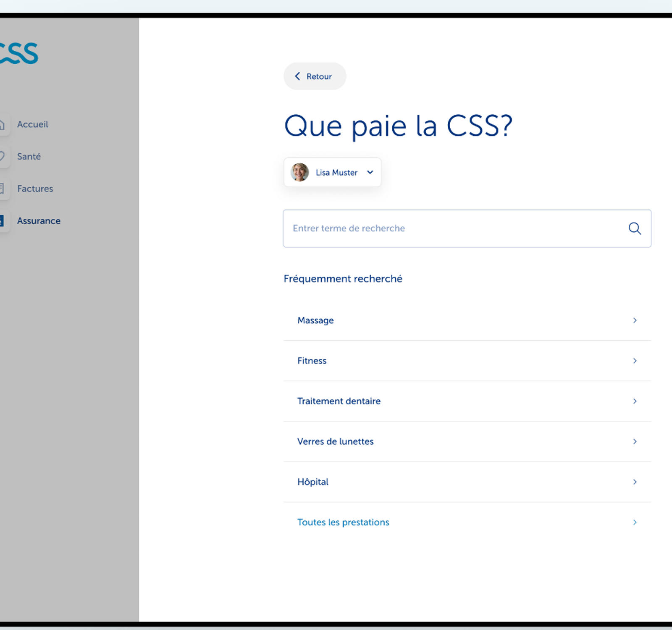Image resolution: width=672 pixels, height=630 pixels.
Task: Click Lisa Muster's profile photo
Action: (299, 172)
